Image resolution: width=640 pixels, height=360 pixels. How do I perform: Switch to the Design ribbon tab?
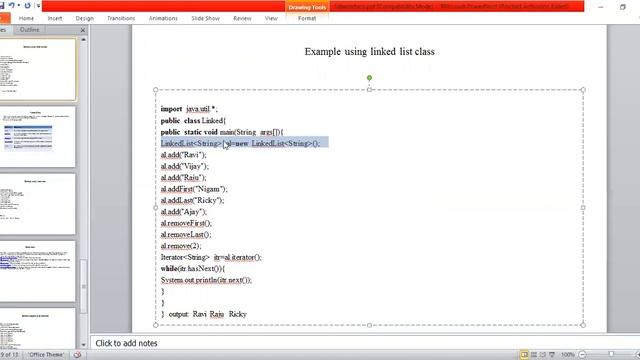pos(84,18)
